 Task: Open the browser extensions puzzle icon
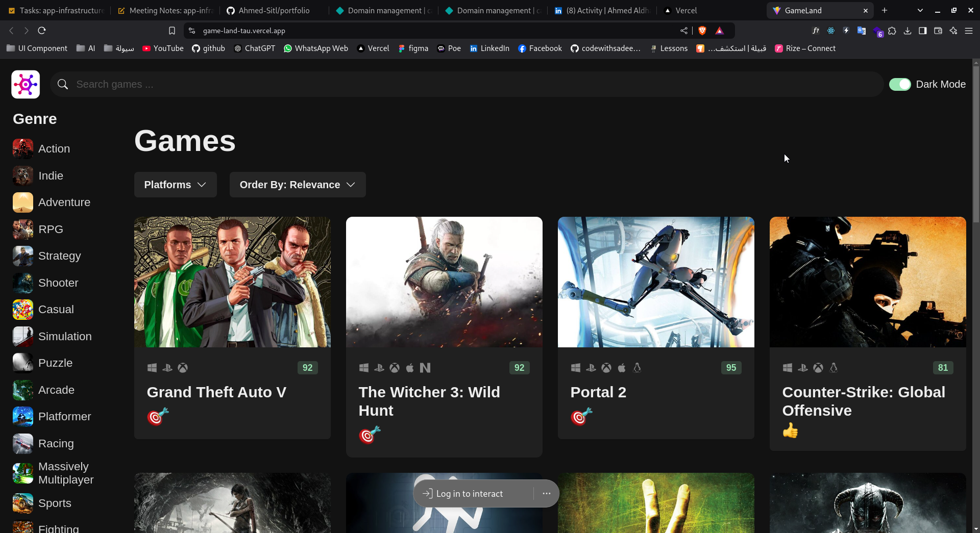[x=892, y=31]
